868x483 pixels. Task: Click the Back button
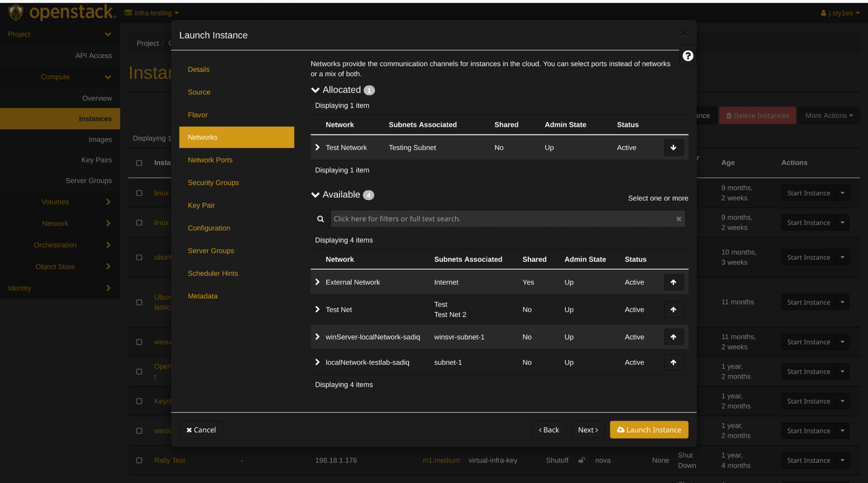(549, 430)
